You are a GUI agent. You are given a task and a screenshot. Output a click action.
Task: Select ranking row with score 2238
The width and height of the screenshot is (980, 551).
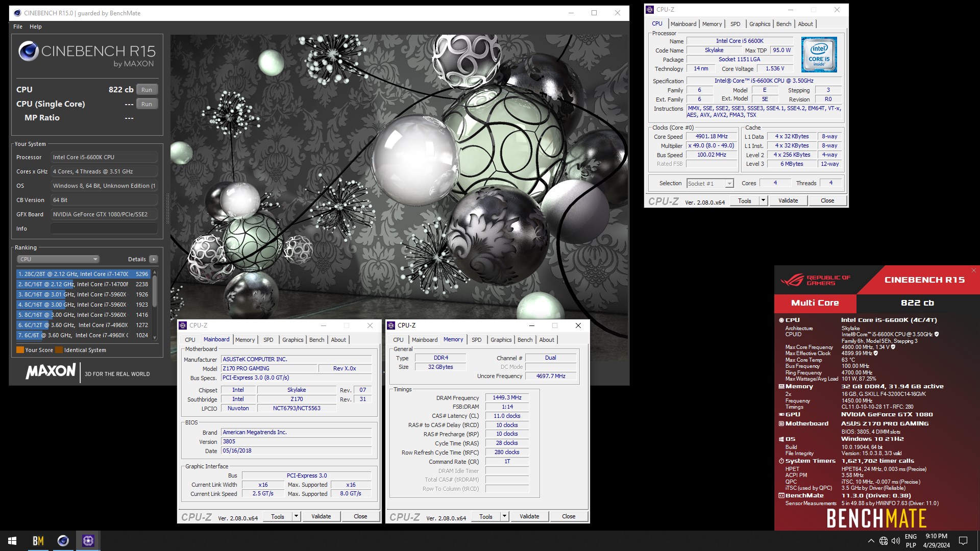point(83,284)
